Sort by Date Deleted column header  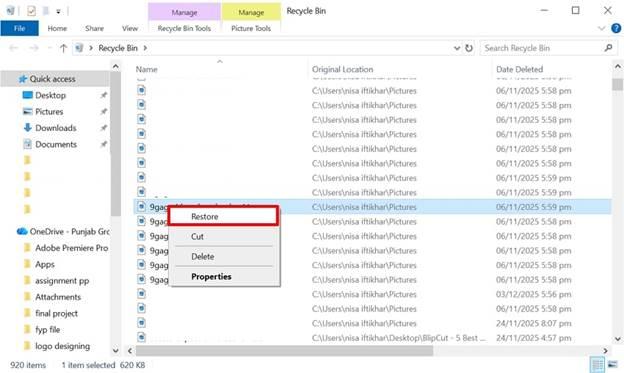coord(519,69)
